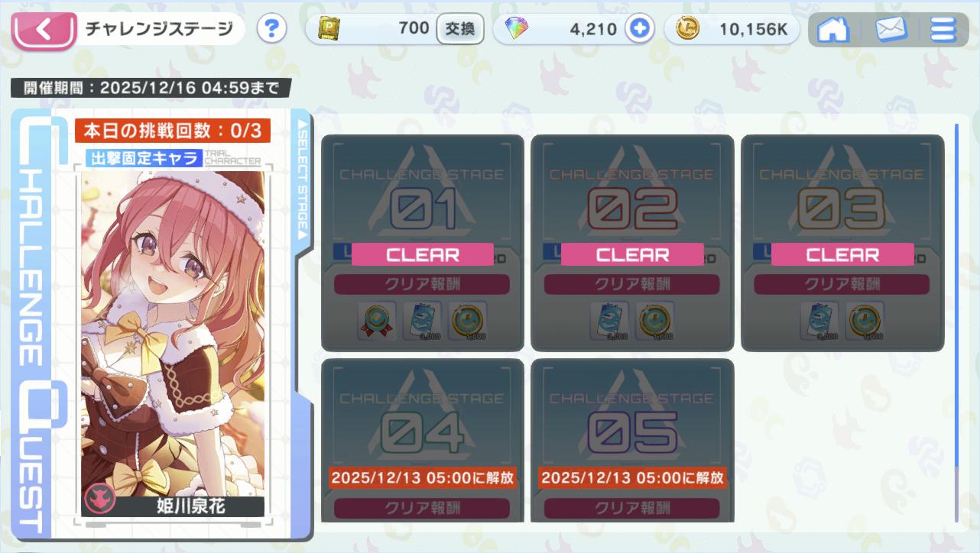Open Challenge Stage 03 tile
The height and width of the screenshot is (553, 980).
(x=842, y=243)
